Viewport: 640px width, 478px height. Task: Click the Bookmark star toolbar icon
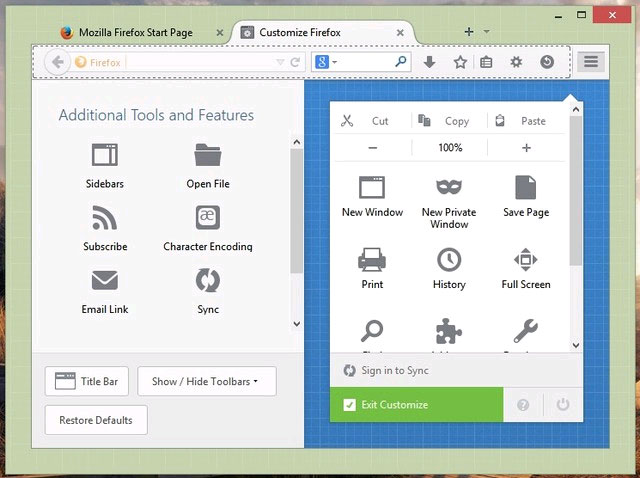[x=460, y=62]
